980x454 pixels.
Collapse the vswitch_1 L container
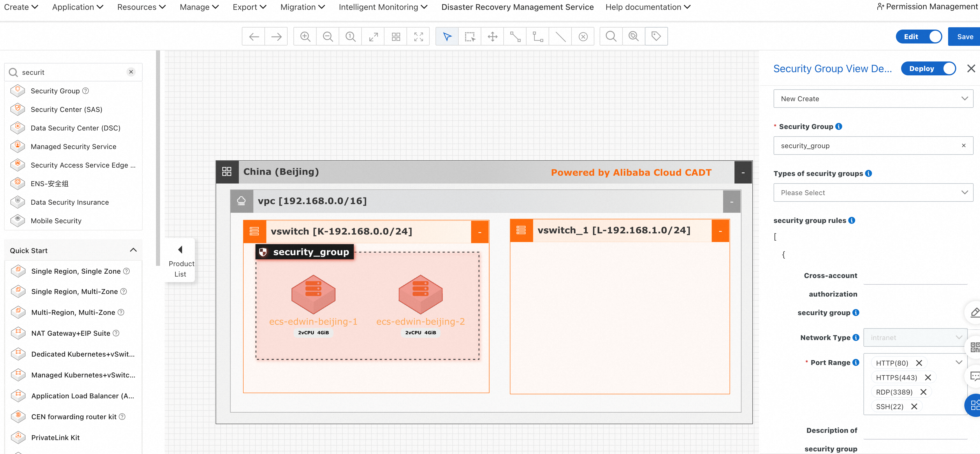coord(720,230)
